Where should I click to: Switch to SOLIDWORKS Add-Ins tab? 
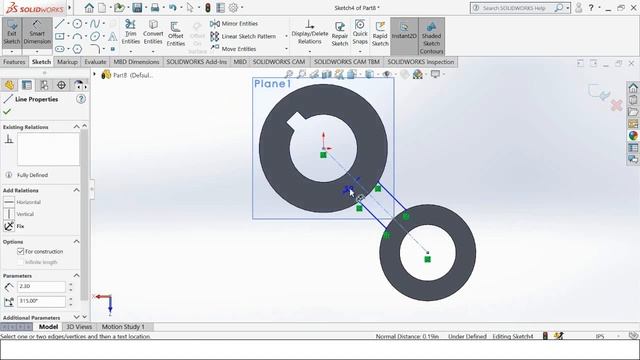tap(196, 62)
